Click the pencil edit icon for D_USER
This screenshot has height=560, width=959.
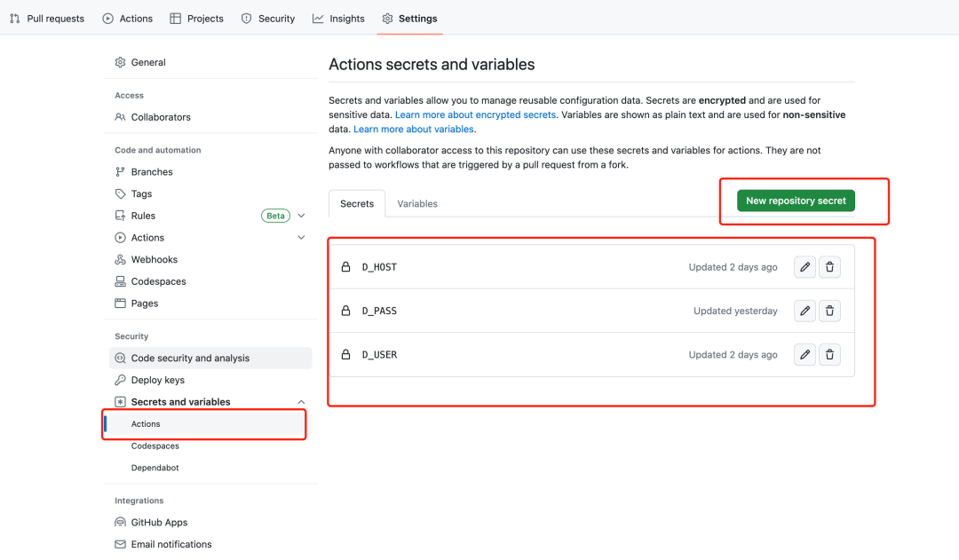click(804, 355)
